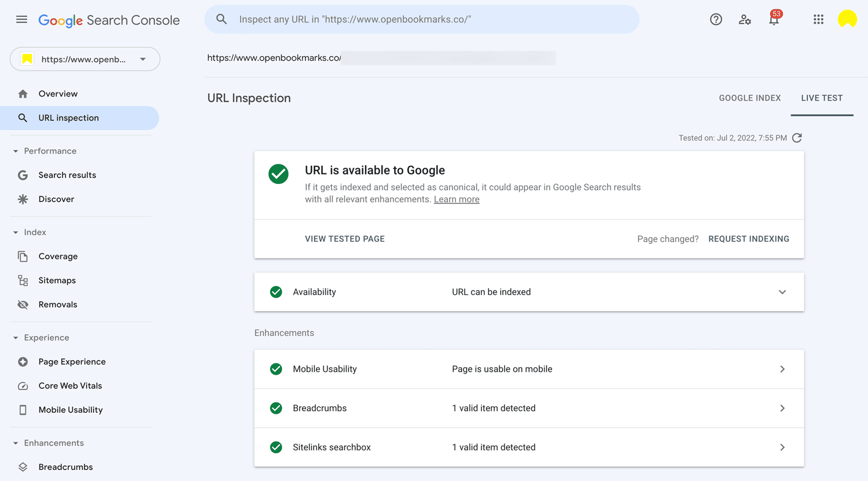
Task: Open Mobile Usability details chevron
Action: pyautogui.click(x=782, y=369)
